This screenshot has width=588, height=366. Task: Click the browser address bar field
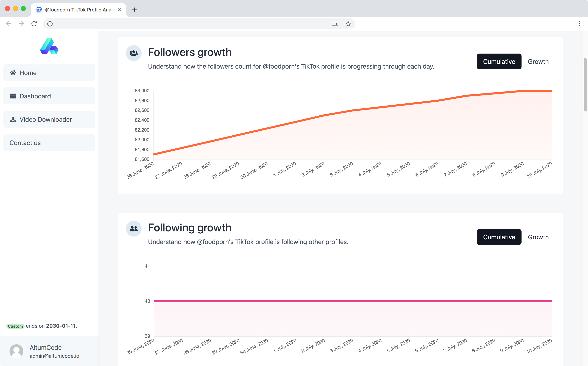click(189, 24)
